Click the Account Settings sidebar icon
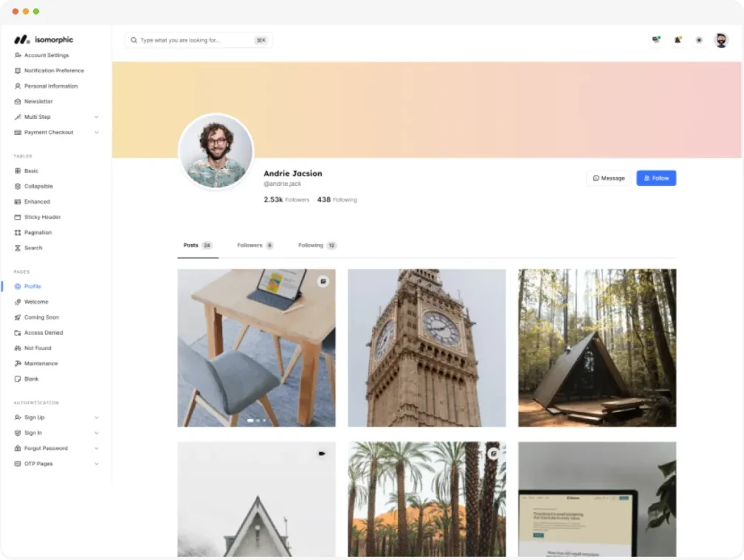 click(x=18, y=55)
